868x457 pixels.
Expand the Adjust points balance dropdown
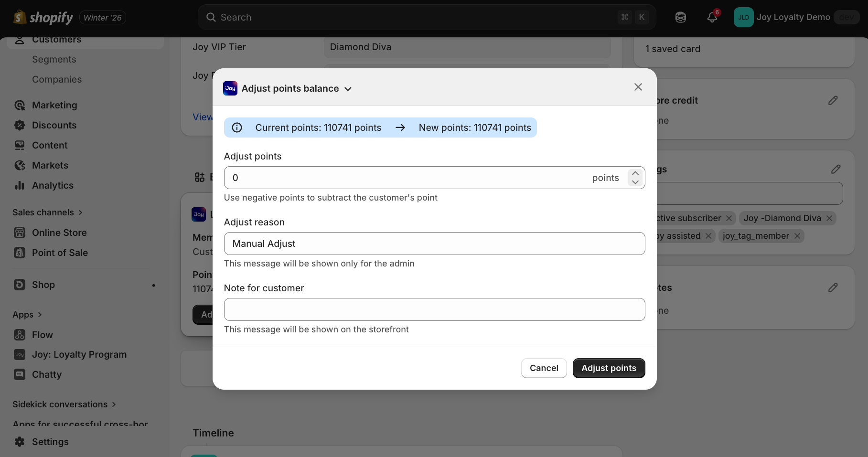(348, 89)
